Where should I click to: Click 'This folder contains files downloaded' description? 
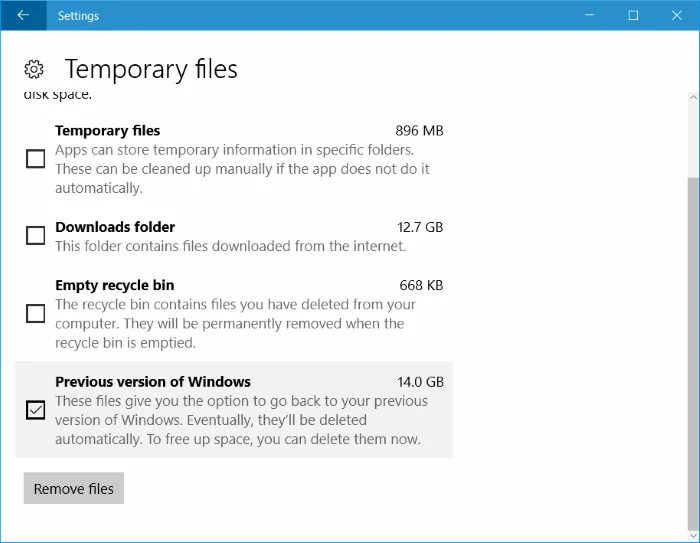tap(230, 246)
